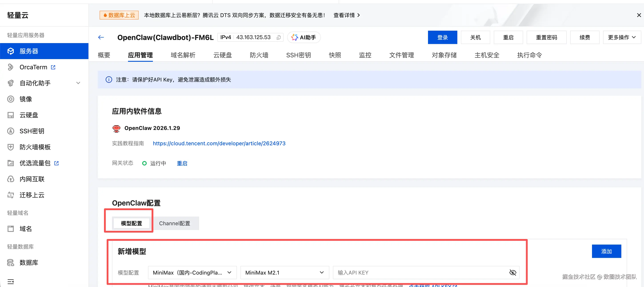Switch to the 防火墙 tab

259,55
